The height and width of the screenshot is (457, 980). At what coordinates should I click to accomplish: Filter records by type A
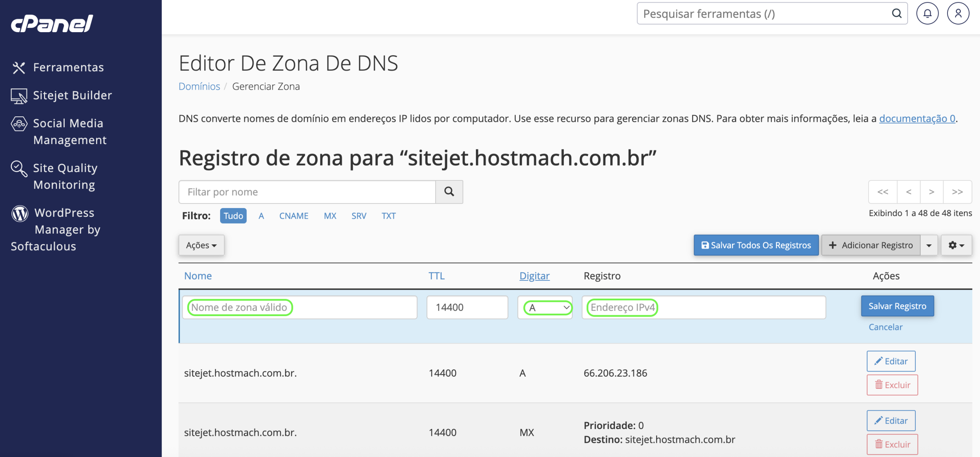pos(261,216)
